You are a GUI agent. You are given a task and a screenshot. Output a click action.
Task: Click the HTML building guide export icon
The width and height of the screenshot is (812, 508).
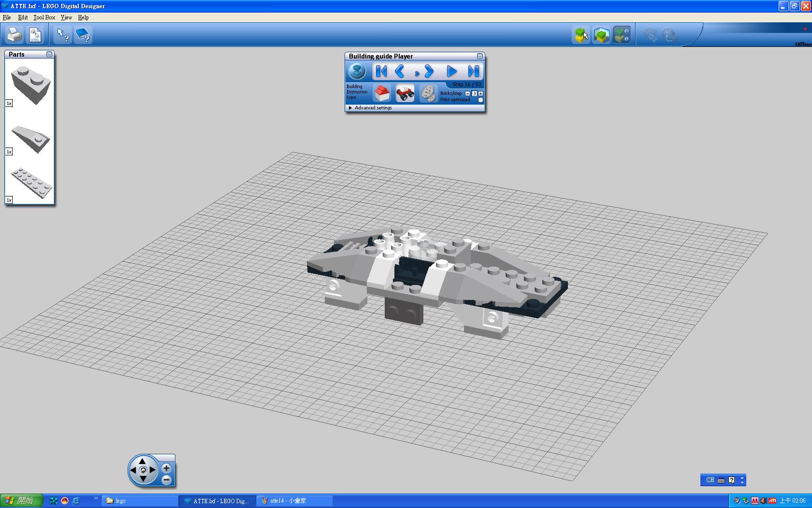pos(35,35)
